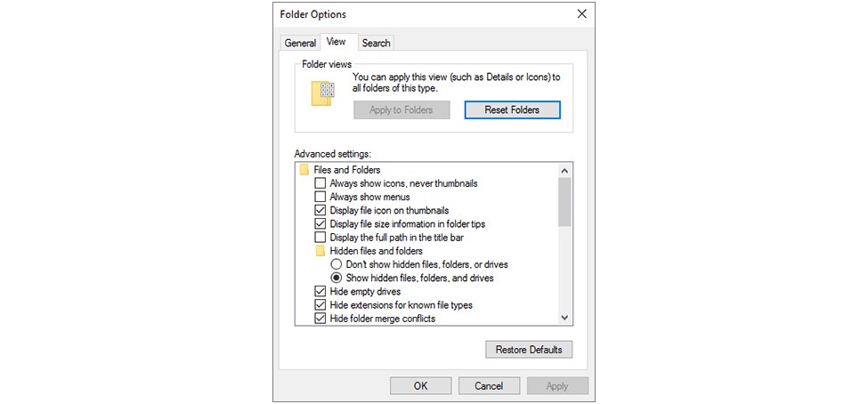Open the Search tab
This screenshot has width=868, height=404.
[377, 44]
